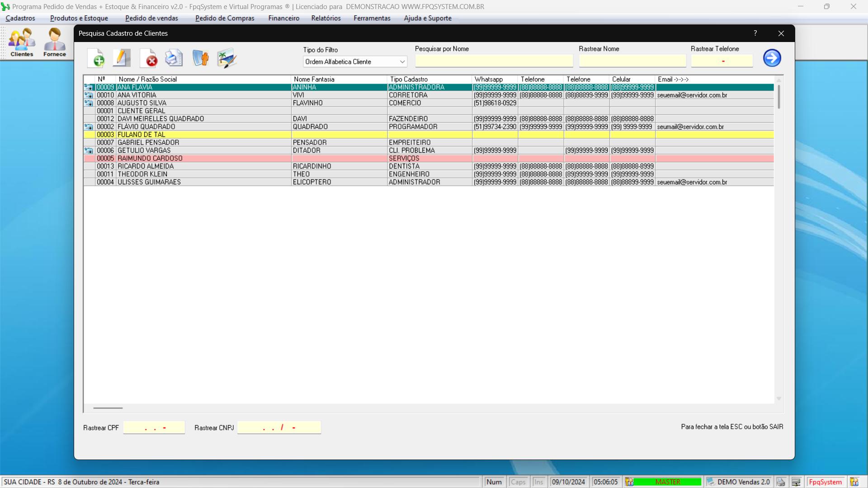Click the card icon beside FLAVIO QUADRADO row
The height and width of the screenshot is (488, 868).
pos(89,127)
